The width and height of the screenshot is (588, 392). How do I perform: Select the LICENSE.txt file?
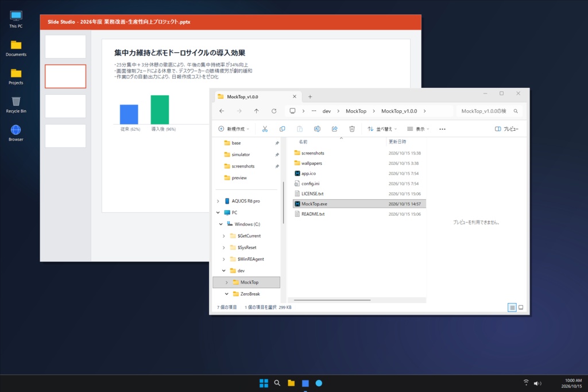[x=359, y=193]
